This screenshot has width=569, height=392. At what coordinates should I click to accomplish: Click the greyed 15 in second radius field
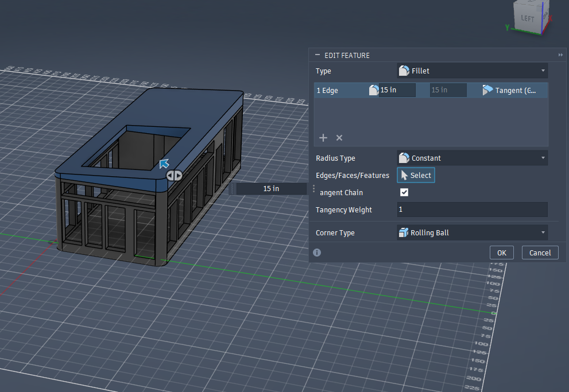[x=448, y=90]
